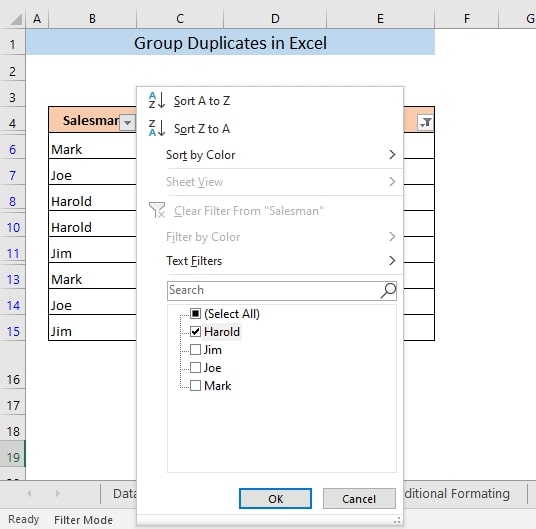This screenshot has height=529, width=536.
Task: Click the Jim cell in row 15
Action: tap(92, 328)
